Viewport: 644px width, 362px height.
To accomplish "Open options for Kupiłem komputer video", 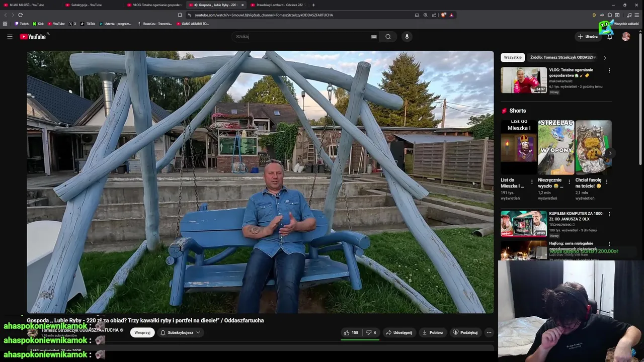I will (609, 214).
